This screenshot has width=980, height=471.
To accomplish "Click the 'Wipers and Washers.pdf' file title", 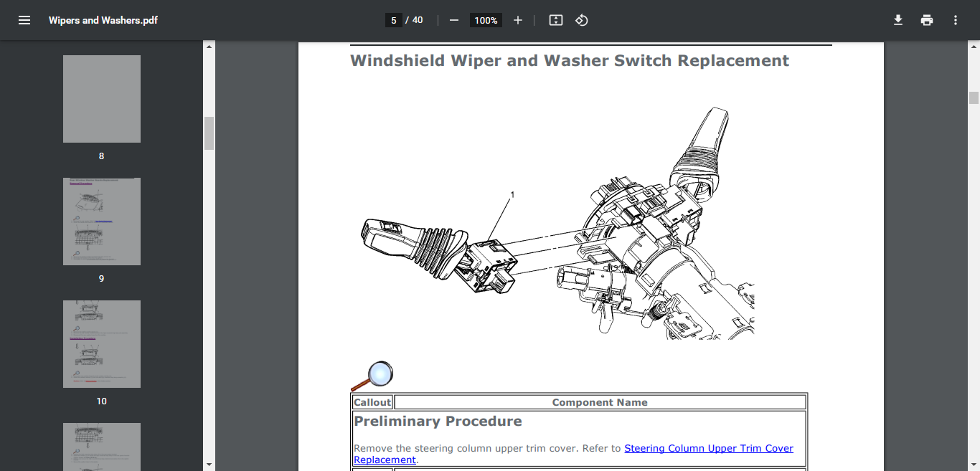I will [103, 20].
